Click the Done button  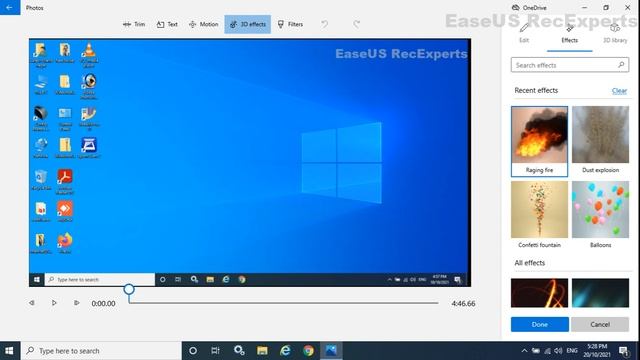[540, 324]
